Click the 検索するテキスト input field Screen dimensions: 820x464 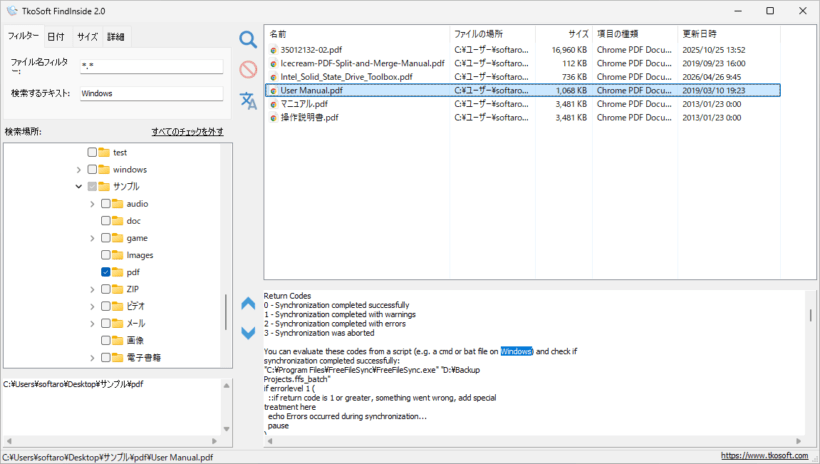click(x=151, y=94)
